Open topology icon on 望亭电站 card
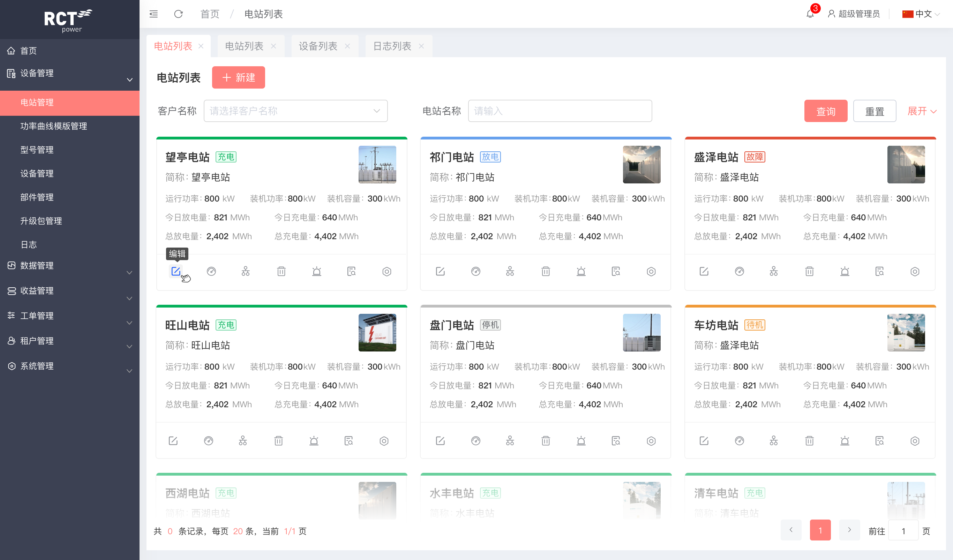 click(246, 271)
